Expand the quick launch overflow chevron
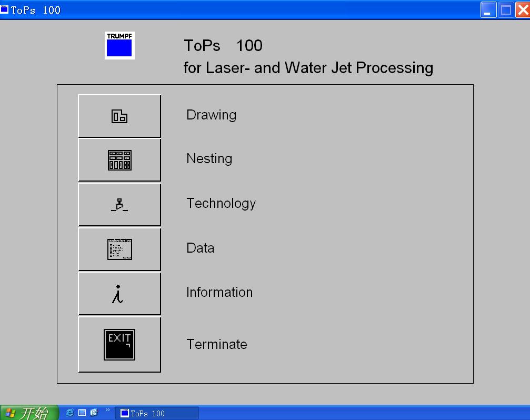530x420 pixels. (x=108, y=410)
